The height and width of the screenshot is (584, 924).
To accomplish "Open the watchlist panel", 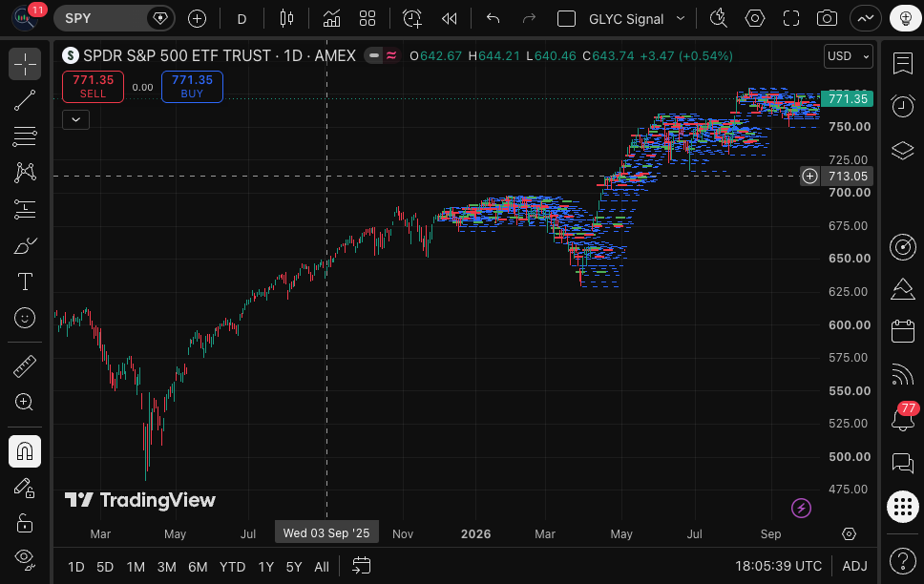I will 903,64.
